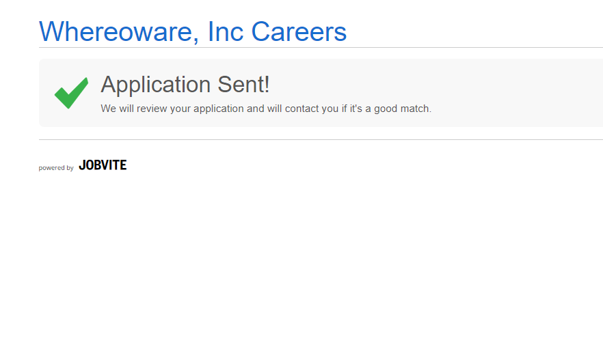Click the "powered by" footer label
The width and height of the screenshot is (603, 364).
[56, 168]
